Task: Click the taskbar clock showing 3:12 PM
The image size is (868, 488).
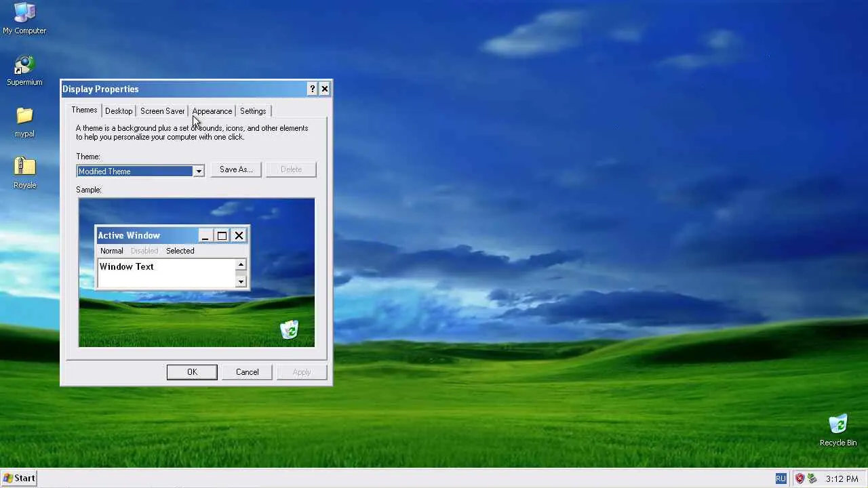Action: [842, 479]
